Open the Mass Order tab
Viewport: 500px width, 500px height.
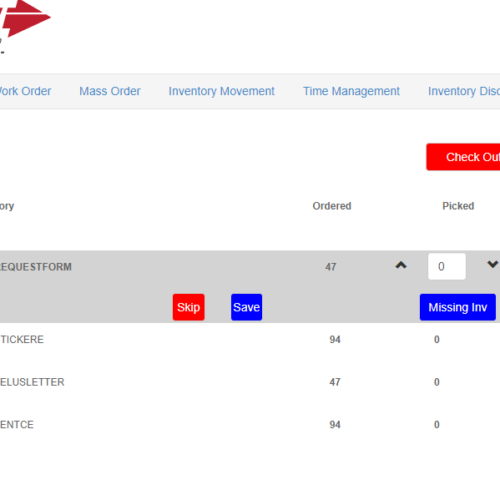tap(110, 91)
